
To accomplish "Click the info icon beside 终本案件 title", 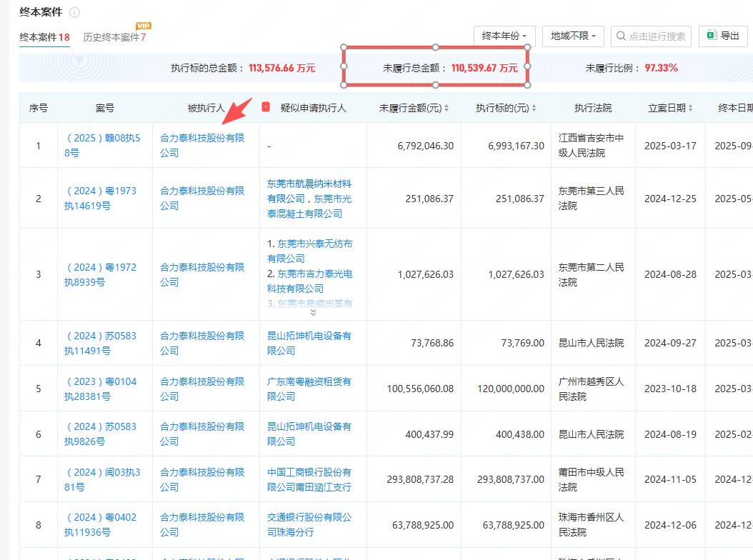I will [74, 12].
